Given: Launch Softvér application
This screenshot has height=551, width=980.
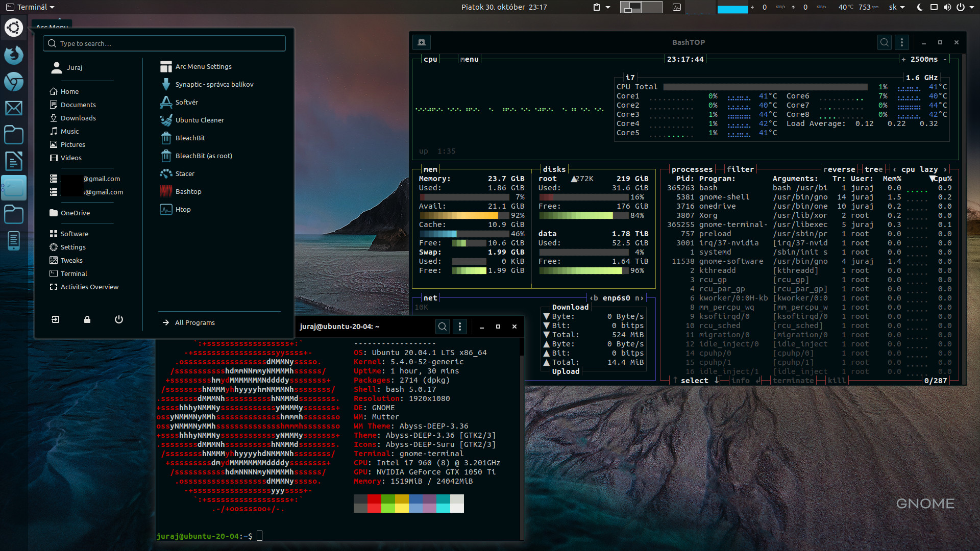Looking at the screenshot, I should [179, 103].
